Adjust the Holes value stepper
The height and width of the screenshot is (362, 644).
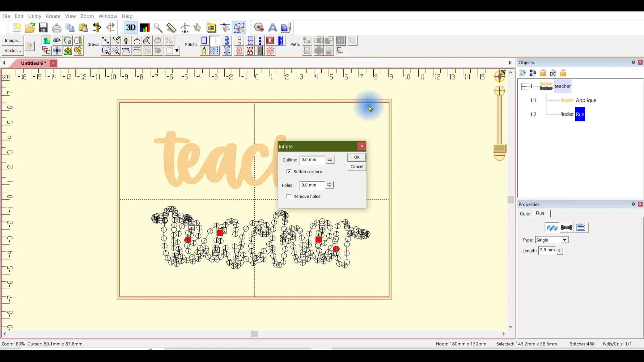point(329,185)
